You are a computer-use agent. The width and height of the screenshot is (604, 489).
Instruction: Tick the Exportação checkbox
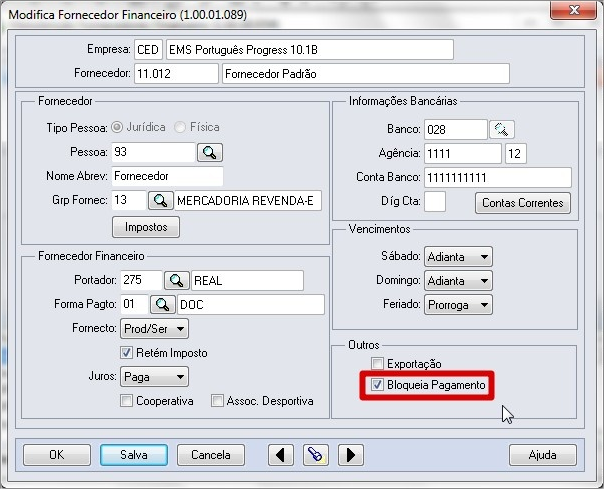pyautogui.click(x=377, y=363)
